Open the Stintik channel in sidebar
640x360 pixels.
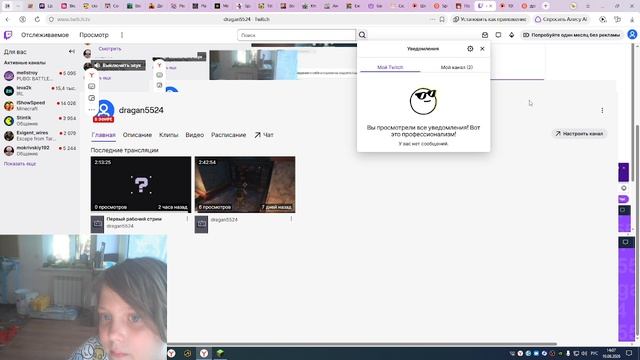point(40,120)
